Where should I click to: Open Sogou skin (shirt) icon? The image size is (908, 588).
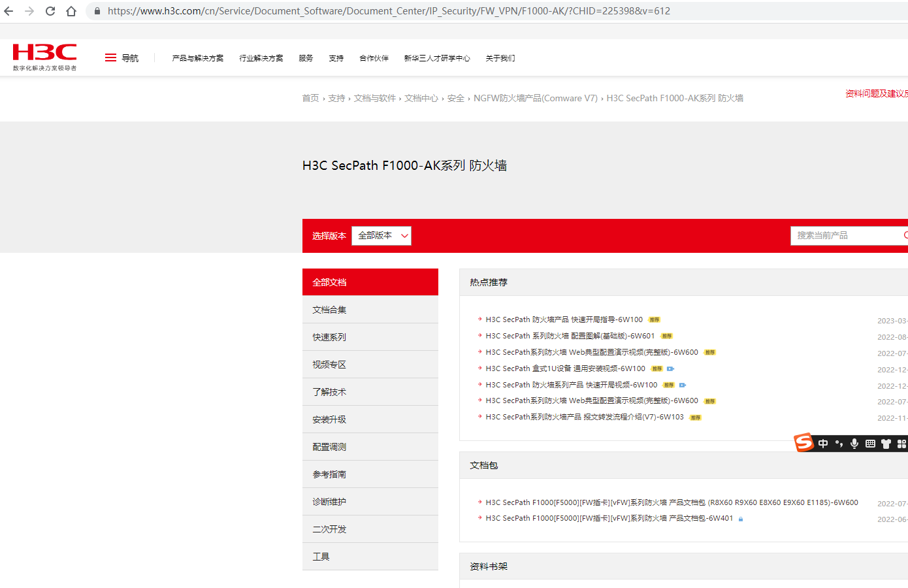tap(886, 444)
